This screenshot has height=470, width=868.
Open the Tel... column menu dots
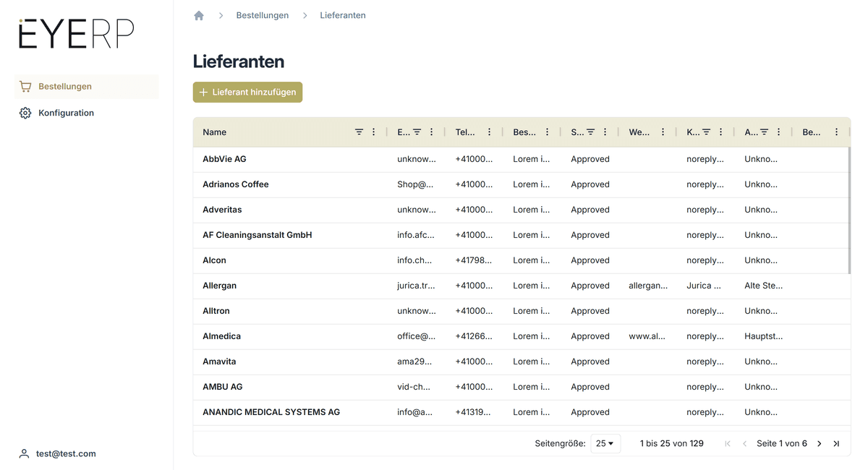pyautogui.click(x=489, y=132)
